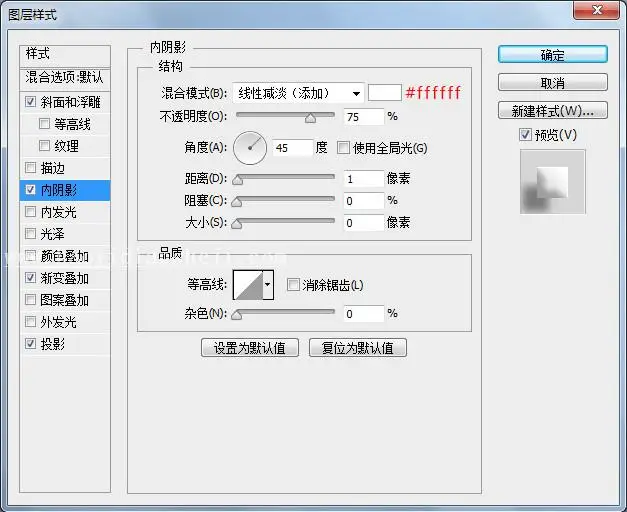Select 样式 in the left list

(x=65, y=56)
